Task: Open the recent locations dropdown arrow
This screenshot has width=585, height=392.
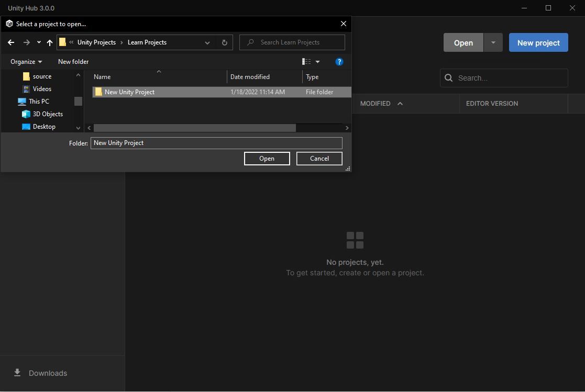Action: [39, 42]
